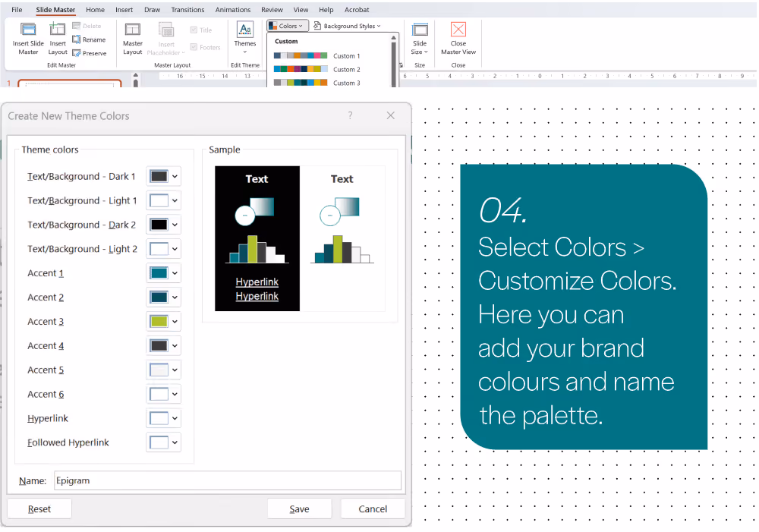This screenshot has height=532, width=759.
Task: Click the Save button
Action: coord(299,508)
